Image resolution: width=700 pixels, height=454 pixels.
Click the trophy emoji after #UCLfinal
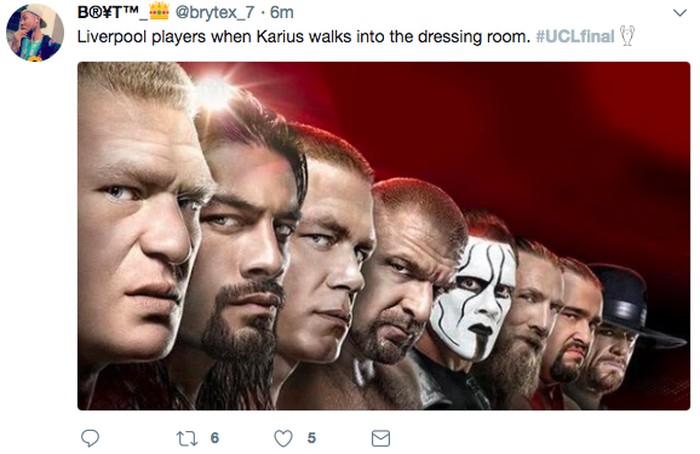pyautogui.click(x=628, y=37)
